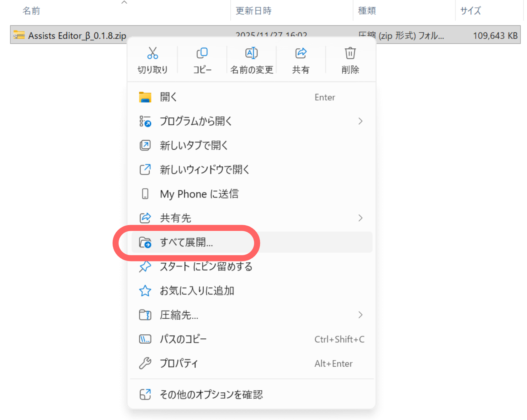Select Open (開く) in the context menu
The width and height of the screenshot is (527, 420).
pyautogui.click(x=169, y=97)
